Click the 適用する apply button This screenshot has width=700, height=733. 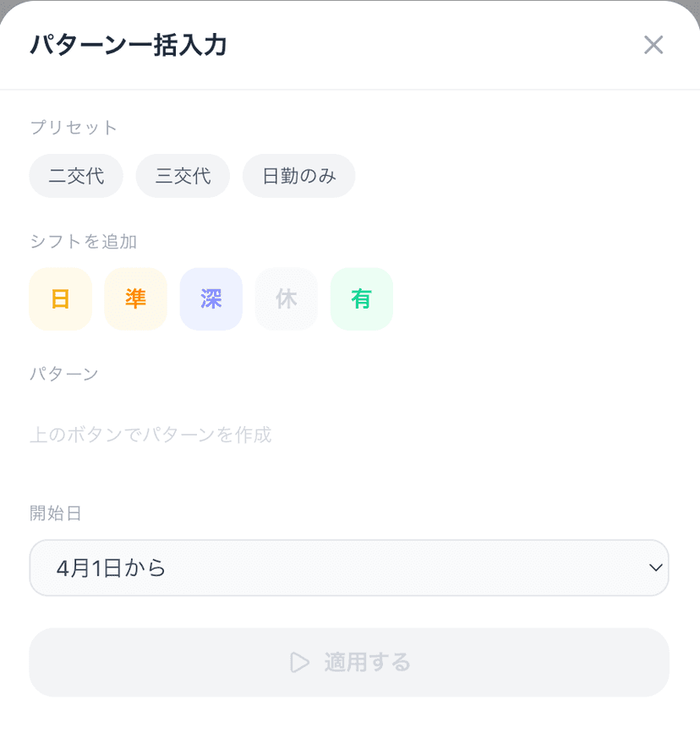(x=349, y=662)
